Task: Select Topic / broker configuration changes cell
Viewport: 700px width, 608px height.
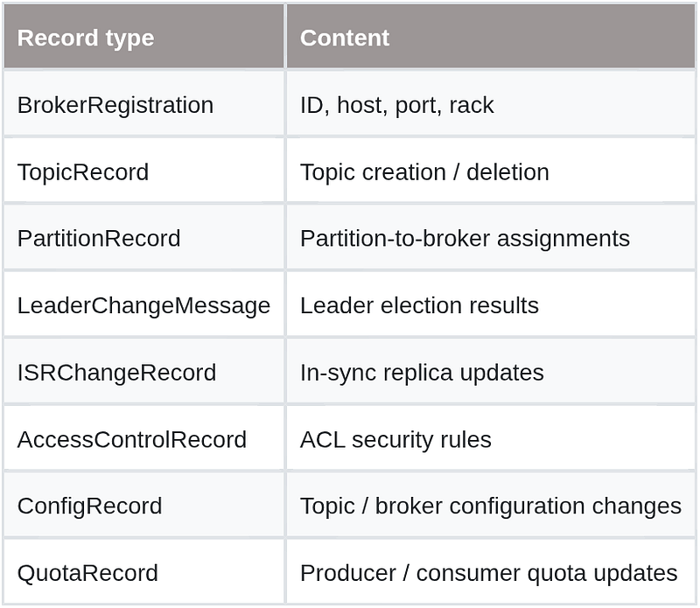Action: pos(491,505)
